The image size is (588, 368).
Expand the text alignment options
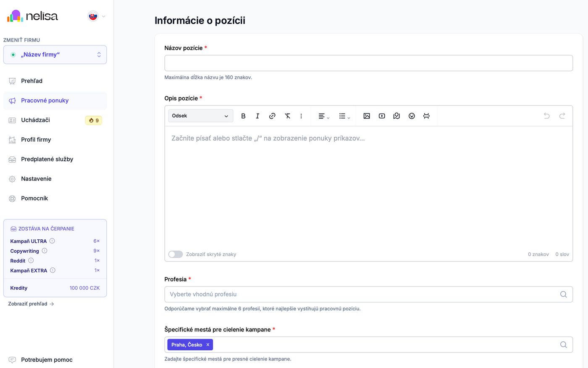click(323, 116)
